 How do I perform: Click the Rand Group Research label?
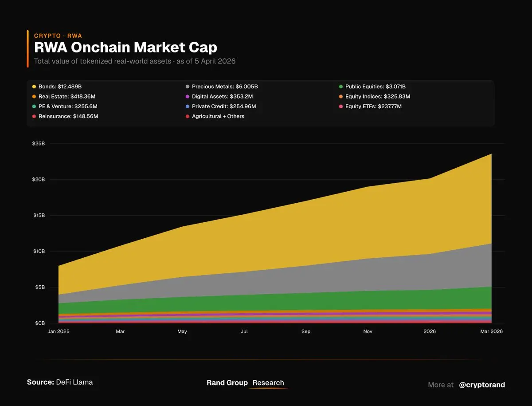coord(246,383)
